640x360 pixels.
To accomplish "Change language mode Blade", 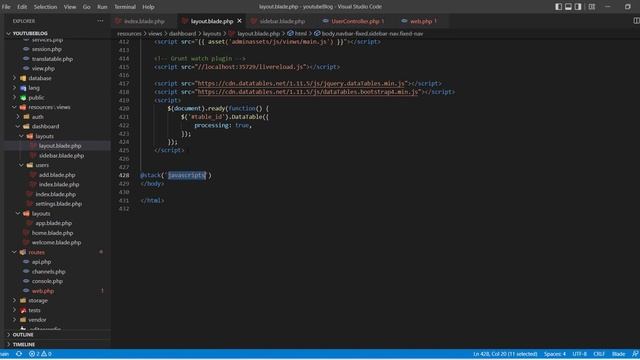I will coord(618,354).
